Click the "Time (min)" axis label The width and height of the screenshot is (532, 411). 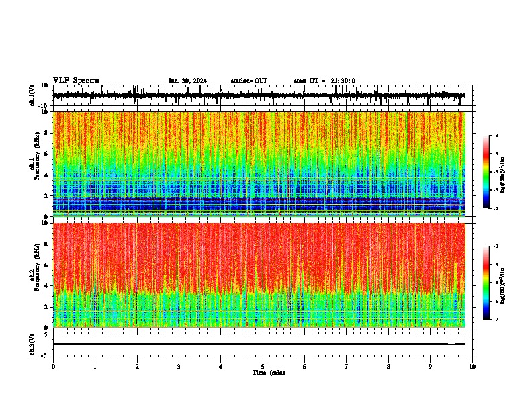(x=269, y=373)
